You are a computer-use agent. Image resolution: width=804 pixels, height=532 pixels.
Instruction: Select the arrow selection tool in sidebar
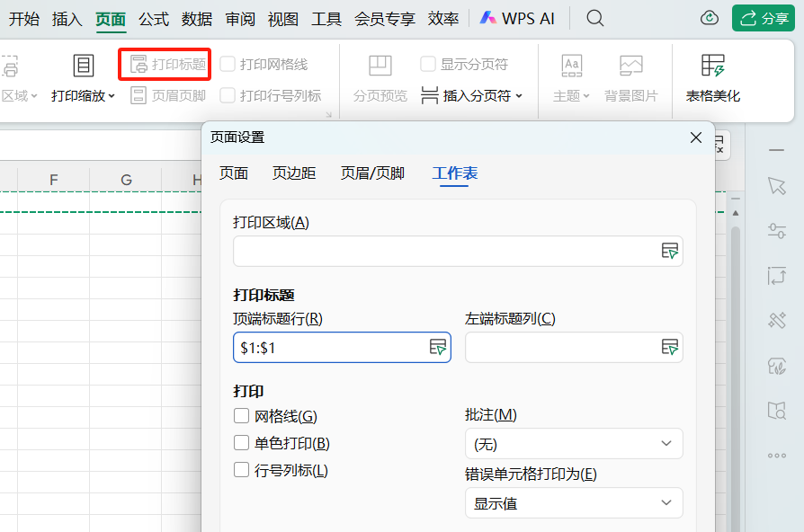click(777, 185)
